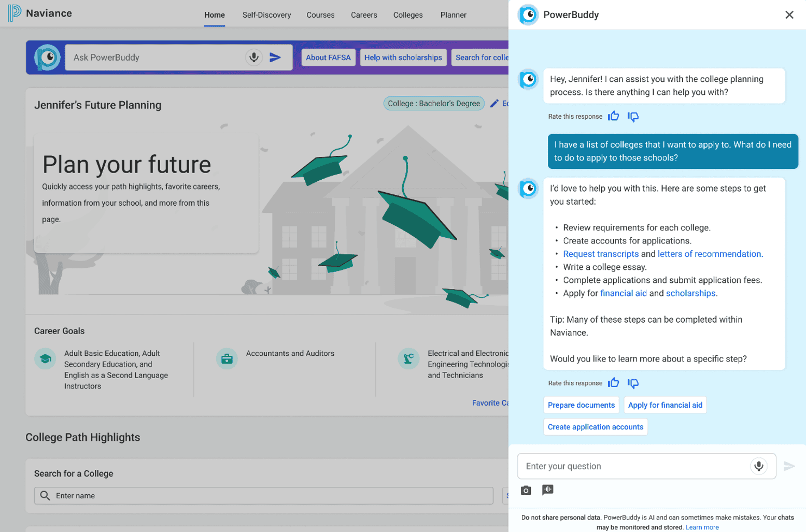Open the Home tab

(x=215, y=15)
